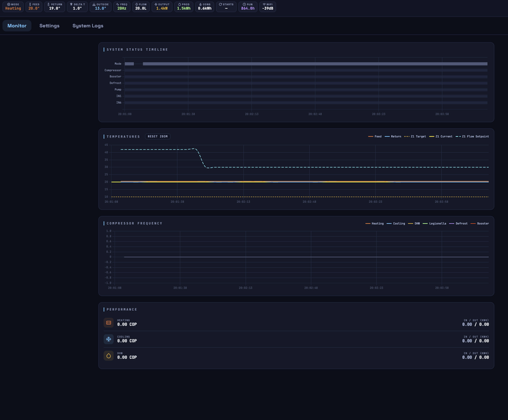
Task: Select the Monitor tab
Action: coord(17,26)
